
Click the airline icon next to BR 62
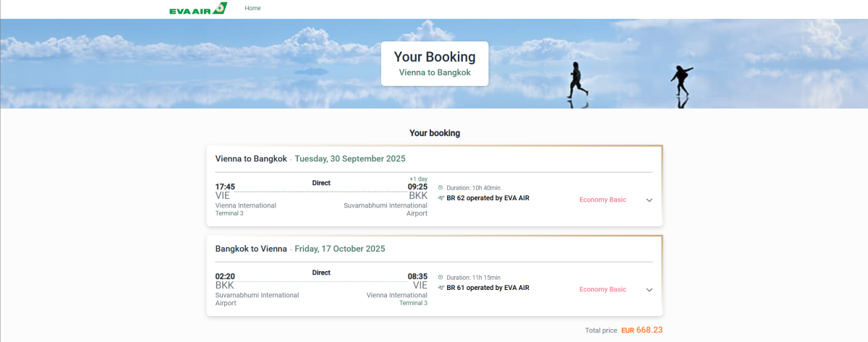(x=441, y=198)
